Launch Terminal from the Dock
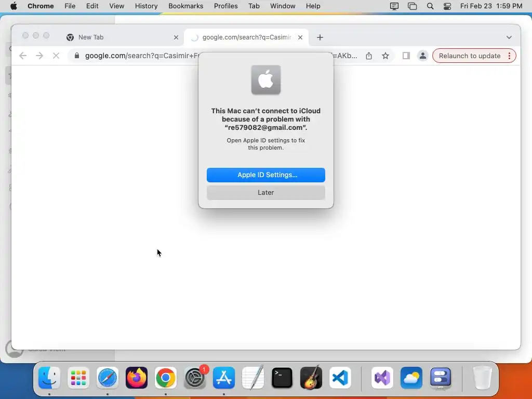 pos(282,378)
